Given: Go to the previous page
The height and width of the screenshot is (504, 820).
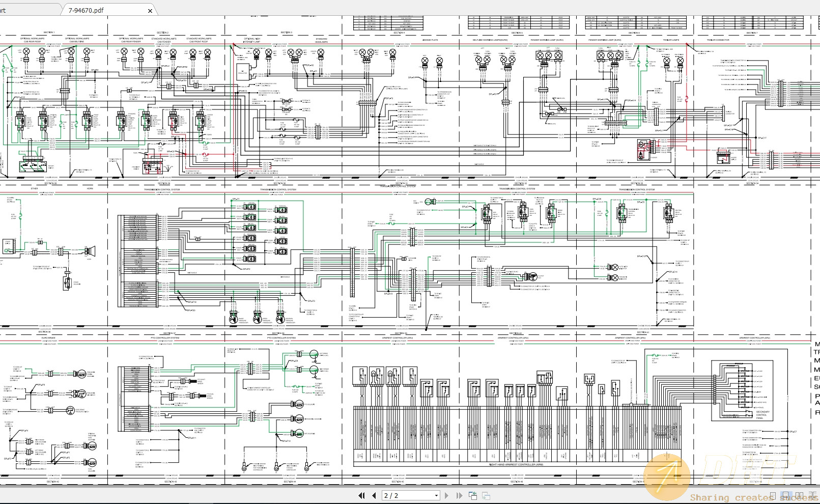Looking at the screenshot, I should click(374, 495).
